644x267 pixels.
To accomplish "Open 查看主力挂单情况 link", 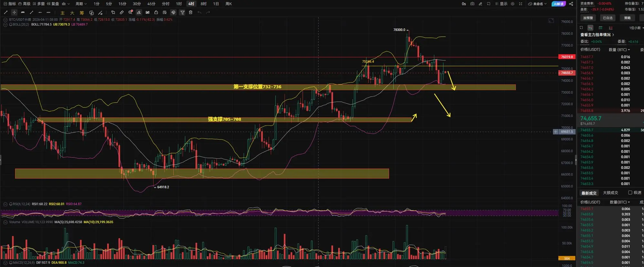I will click(597, 35).
